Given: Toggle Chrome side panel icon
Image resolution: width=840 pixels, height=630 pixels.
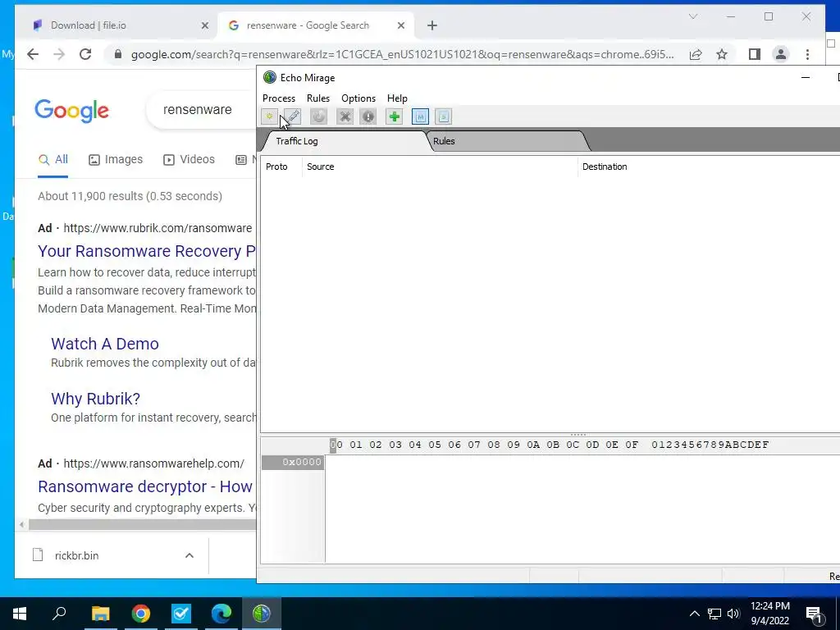Looking at the screenshot, I should (x=755, y=54).
